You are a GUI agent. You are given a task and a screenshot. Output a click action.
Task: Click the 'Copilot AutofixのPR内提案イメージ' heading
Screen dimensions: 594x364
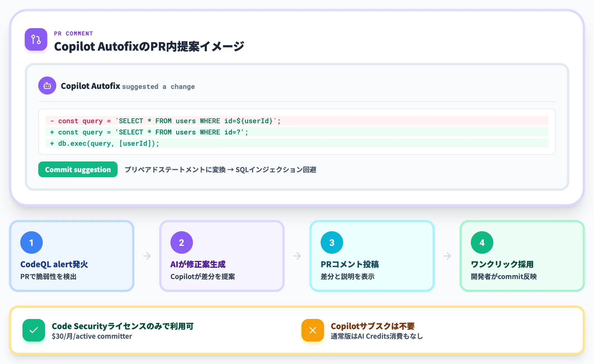(149, 46)
